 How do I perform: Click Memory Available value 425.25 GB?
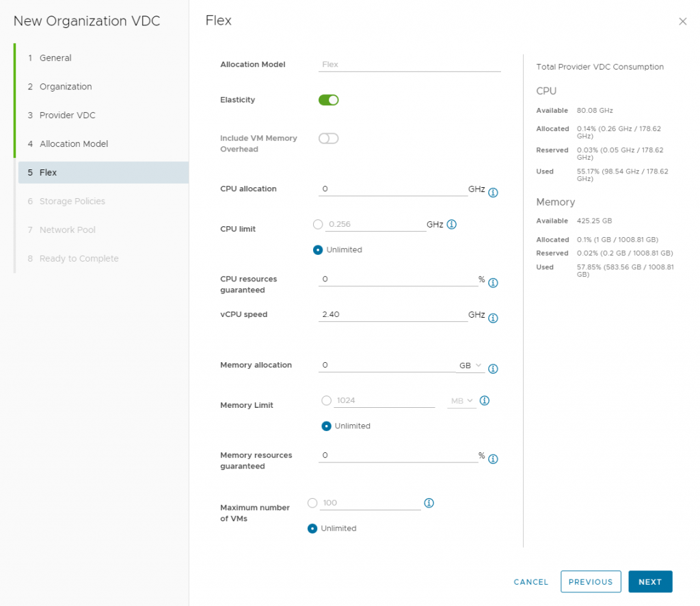click(594, 221)
